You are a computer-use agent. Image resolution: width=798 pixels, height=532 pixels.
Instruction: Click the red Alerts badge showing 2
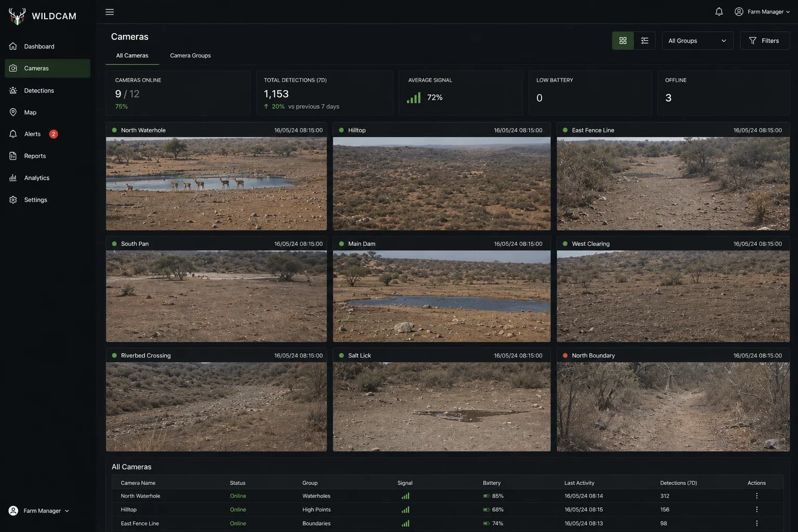click(53, 134)
